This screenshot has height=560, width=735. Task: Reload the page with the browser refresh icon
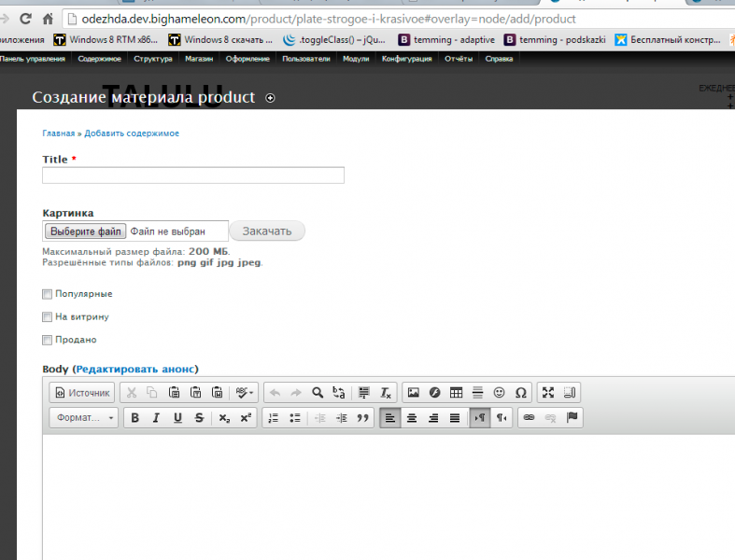[x=25, y=19]
